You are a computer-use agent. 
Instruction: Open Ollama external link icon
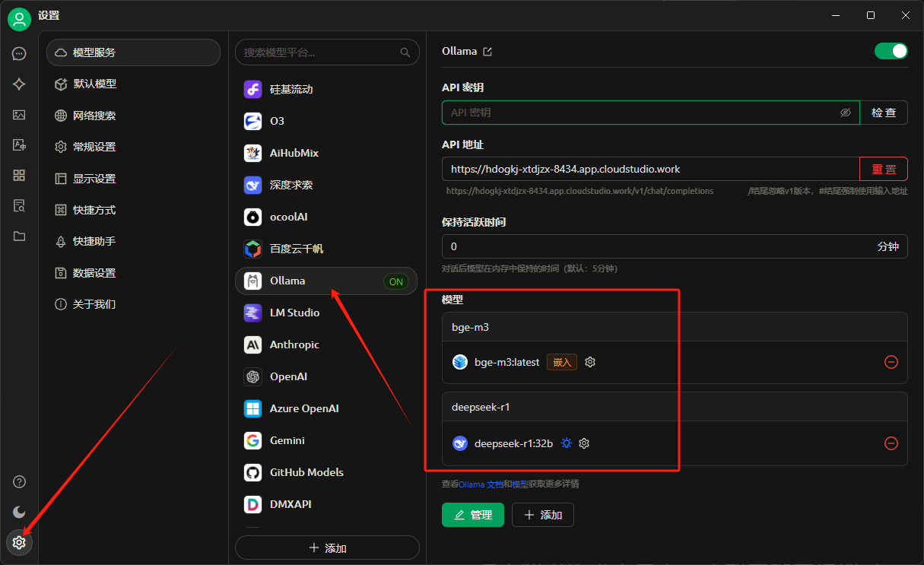click(x=488, y=52)
